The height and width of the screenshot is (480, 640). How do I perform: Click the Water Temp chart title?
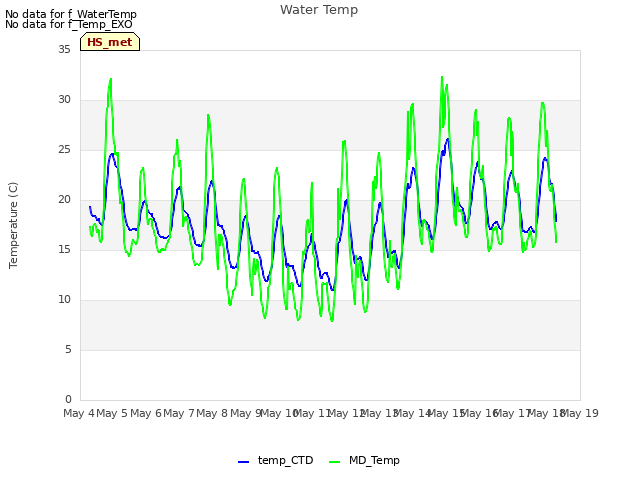coord(319,10)
